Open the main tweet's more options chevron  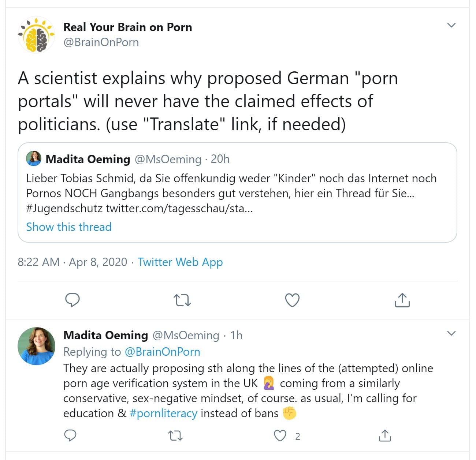coord(451,25)
